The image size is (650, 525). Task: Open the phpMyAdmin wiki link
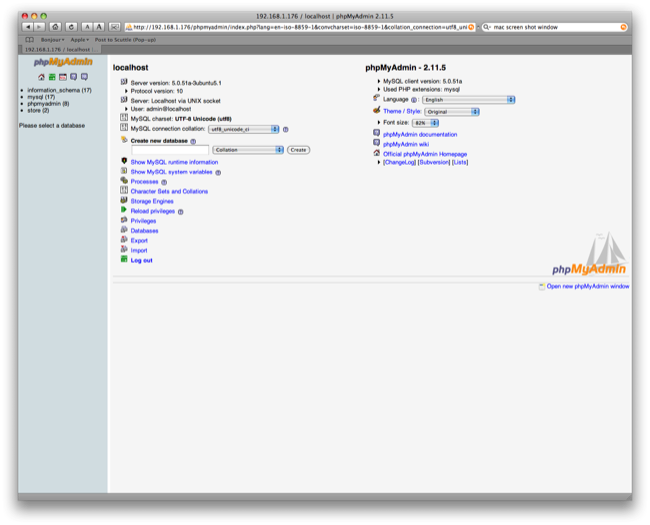[x=406, y=144]
